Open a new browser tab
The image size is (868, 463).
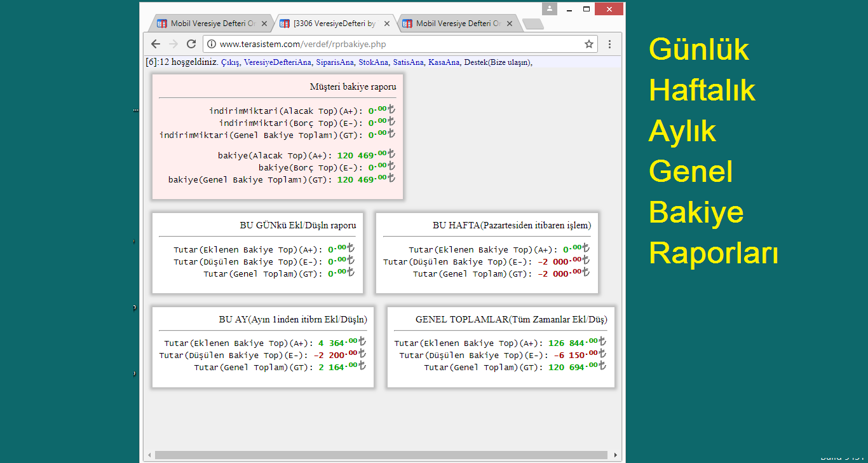coord(533,24)
